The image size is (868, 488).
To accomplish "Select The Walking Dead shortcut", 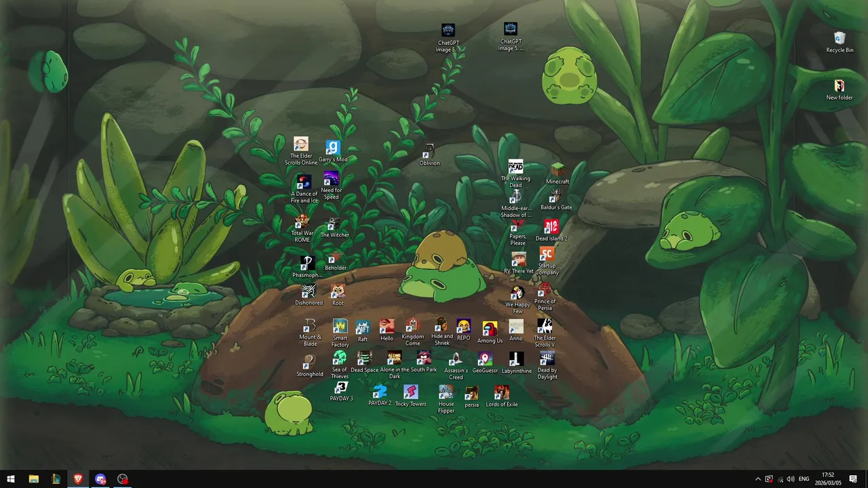I will point(515,174).
